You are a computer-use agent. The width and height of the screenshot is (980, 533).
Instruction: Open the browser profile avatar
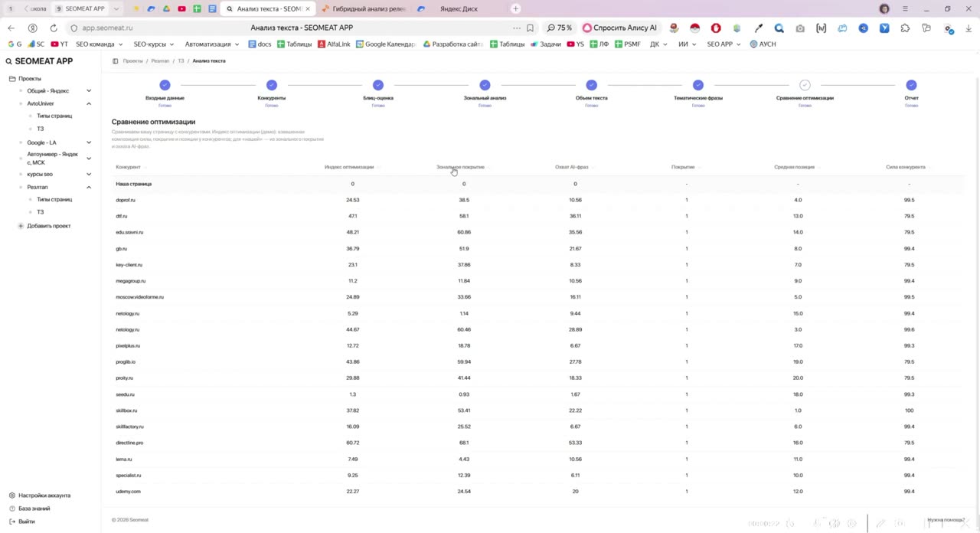point(884,9)
